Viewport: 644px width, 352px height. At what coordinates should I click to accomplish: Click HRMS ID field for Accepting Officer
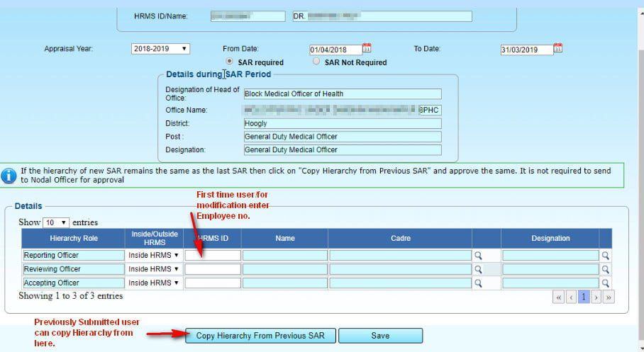pyautogui.click(x=213, y=283)
